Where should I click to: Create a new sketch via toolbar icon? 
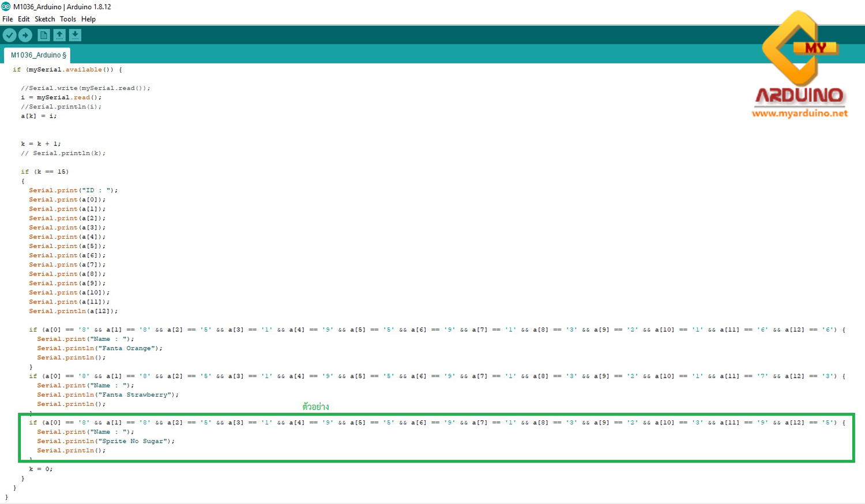[x=43, y=35]
